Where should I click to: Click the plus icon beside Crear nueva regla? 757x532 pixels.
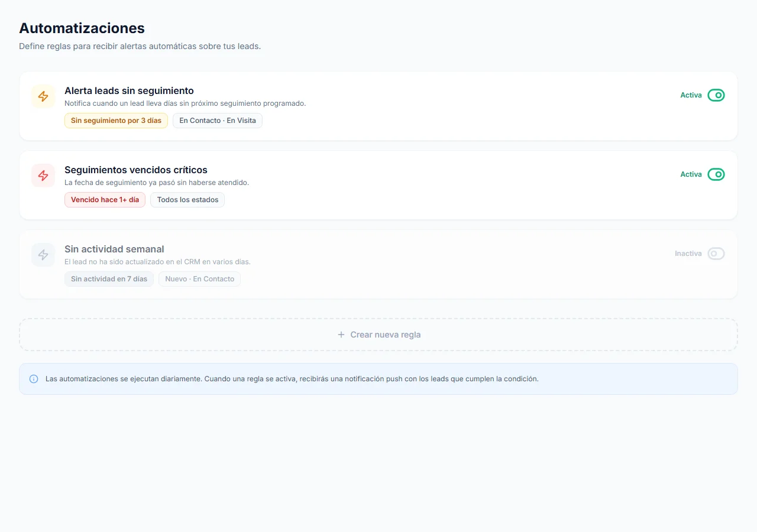(341, 335)
